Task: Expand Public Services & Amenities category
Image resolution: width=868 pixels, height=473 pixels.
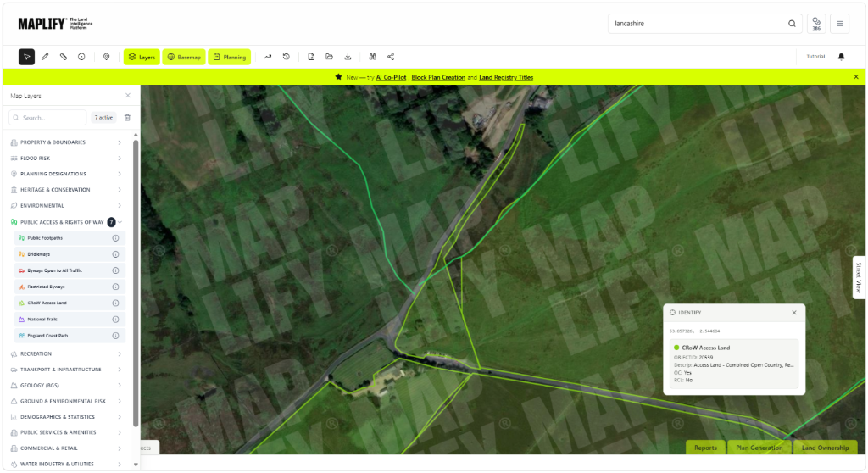Action: pyautogui.click(x=66, y=432)
